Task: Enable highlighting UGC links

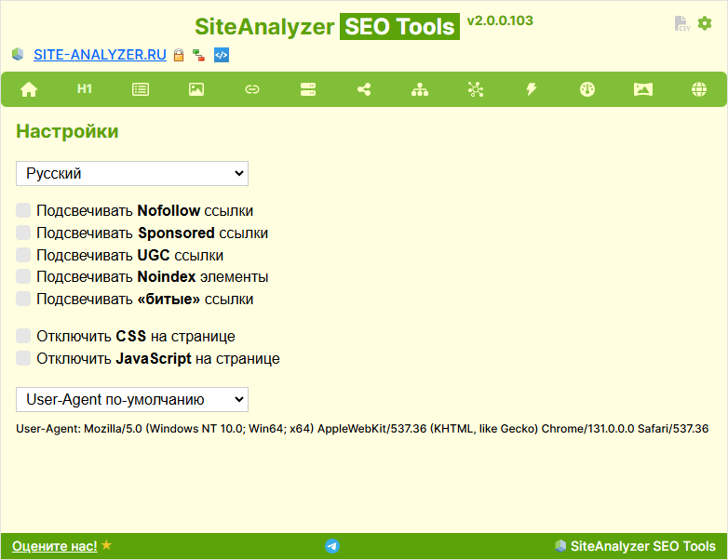Action: pyautogui.click(x=23, y=255)
